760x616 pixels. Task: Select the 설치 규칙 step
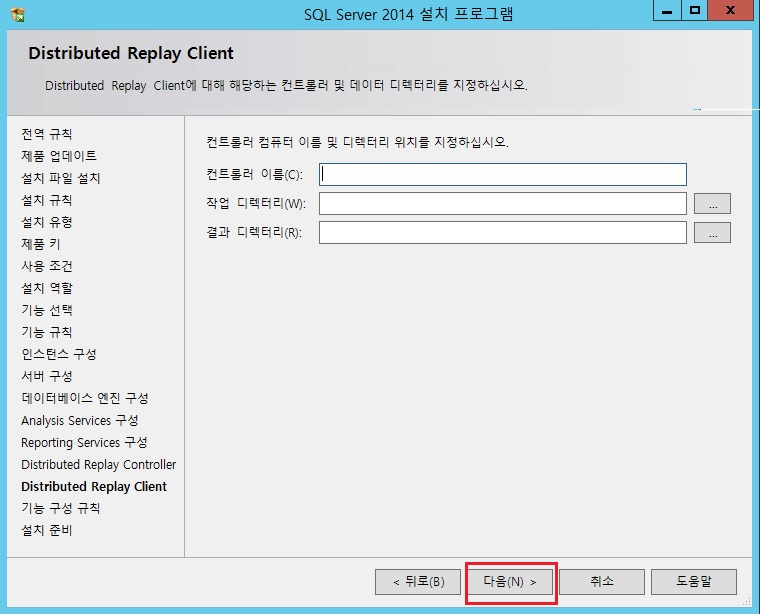tap(47, 200)
